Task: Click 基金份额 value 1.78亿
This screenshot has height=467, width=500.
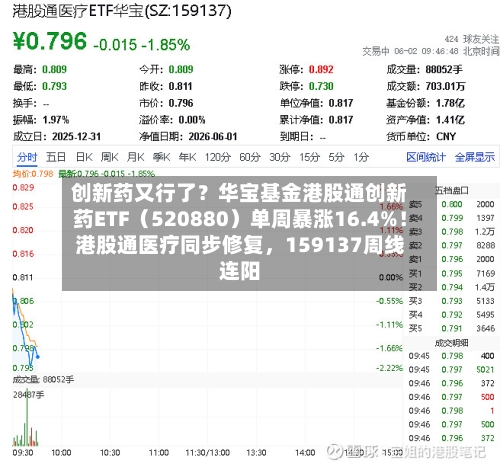Action: [450, 103]
